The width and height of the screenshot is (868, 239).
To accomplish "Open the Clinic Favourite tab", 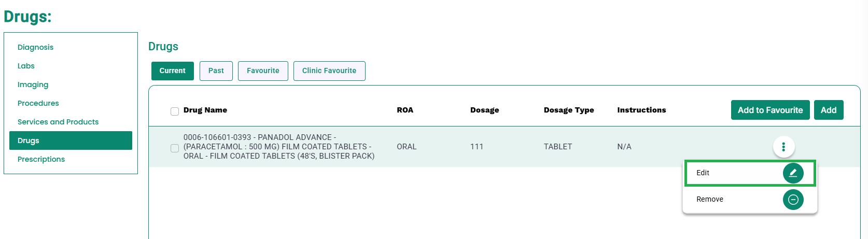I will pos(329,71).
